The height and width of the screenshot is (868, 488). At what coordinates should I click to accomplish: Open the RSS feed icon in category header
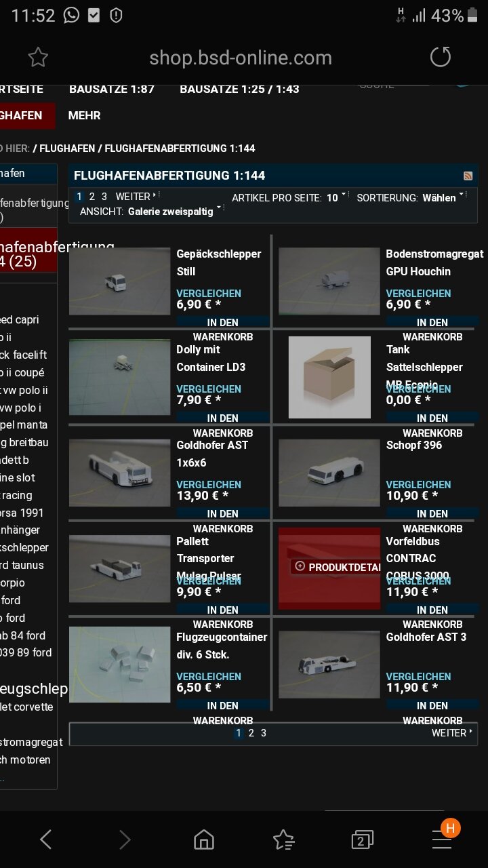[468, 176]
